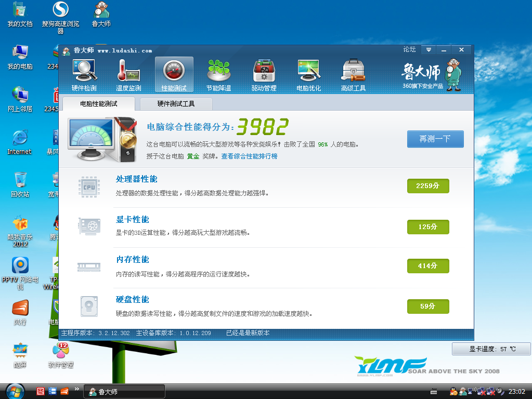Screen dimensions: 532x399
Task: Switch to the 硬件测试工具 tab
Action: pyautogui.click(x=176, y=104)
